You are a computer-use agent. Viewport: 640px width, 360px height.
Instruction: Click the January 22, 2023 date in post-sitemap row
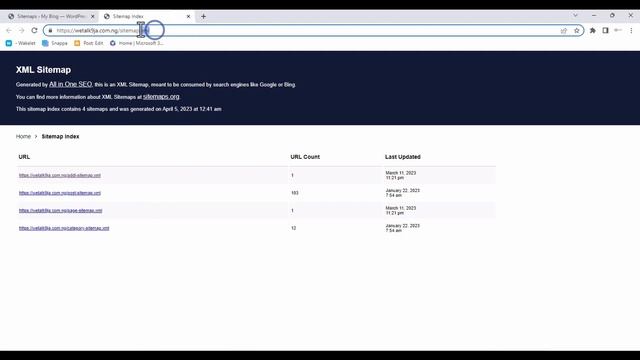point(402,193)
